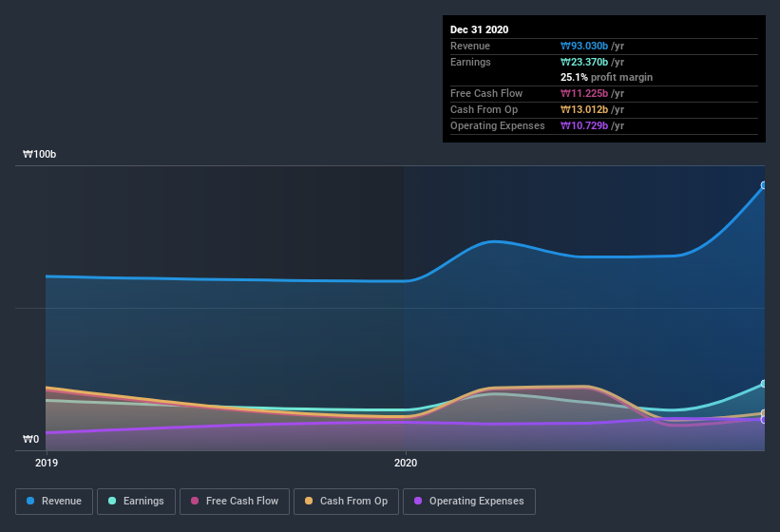Select the 25.1% profit margin text
The width and height of the screenshot is (780, 532).
pos(606,77)
